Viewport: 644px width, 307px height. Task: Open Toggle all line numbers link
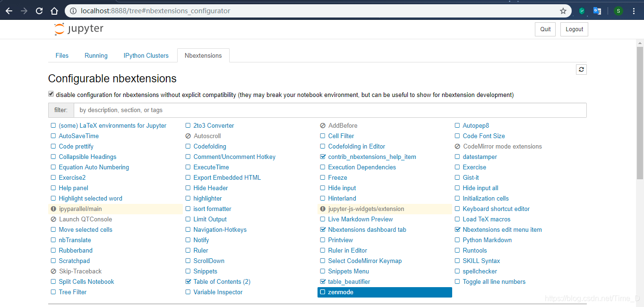pyautogui.click(x=494, y=281)
